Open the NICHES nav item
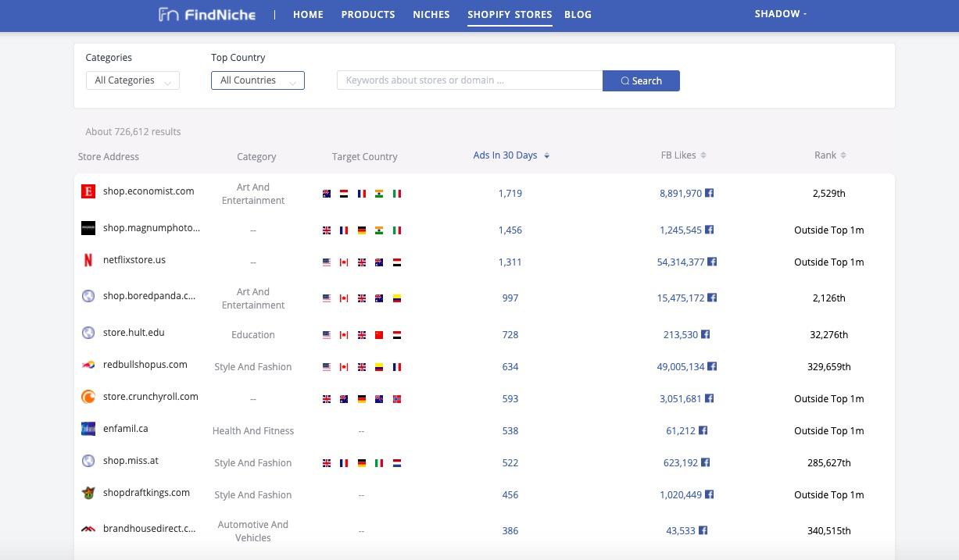Image resolution: width=959 pixels, height=560 pixels. pos(431,14)
